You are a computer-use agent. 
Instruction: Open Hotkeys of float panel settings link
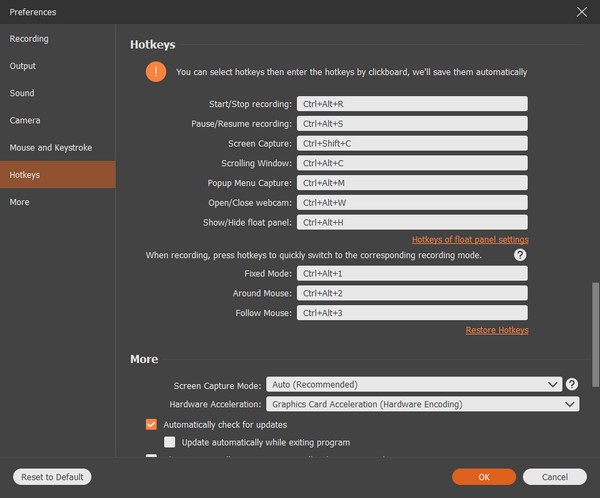click(x=470, y=240)
